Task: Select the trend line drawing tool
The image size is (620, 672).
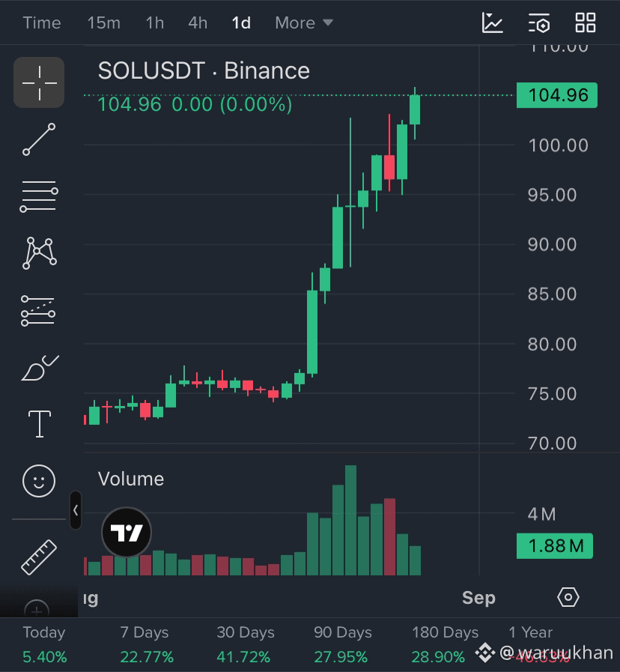Action: (x=39, y=139)
